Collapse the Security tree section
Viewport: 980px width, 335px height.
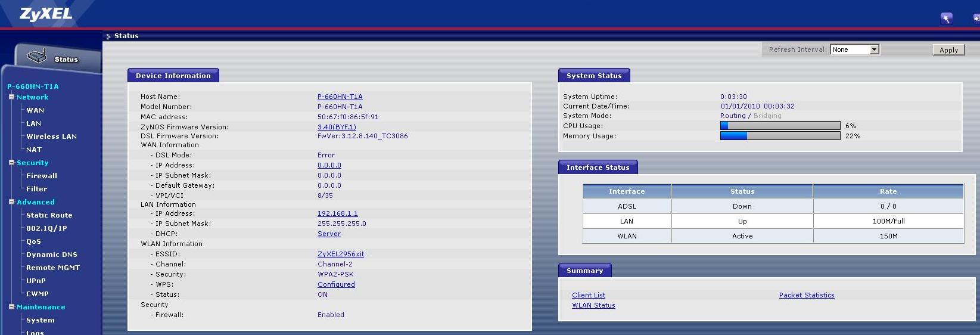tap(11, 162)
